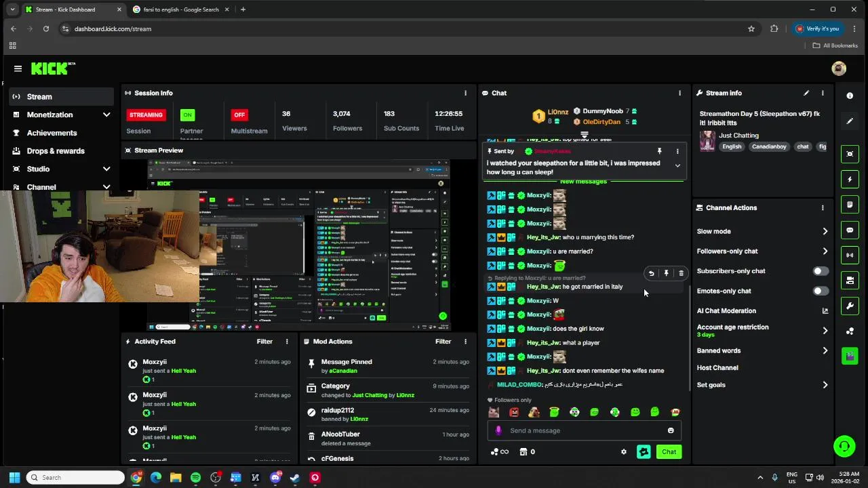Open the emoji picker in message box
The width and height of the screenshot is (868, 488).
(x=671, y=430)
